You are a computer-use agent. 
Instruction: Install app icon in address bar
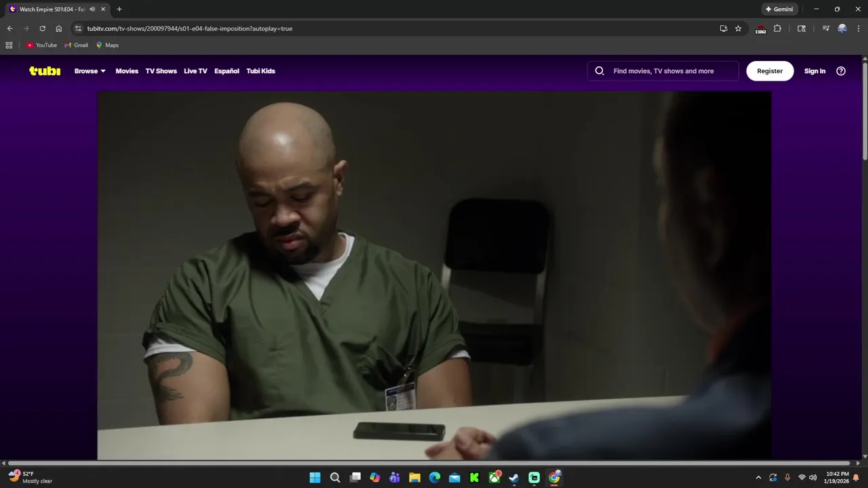pos(724,28)
